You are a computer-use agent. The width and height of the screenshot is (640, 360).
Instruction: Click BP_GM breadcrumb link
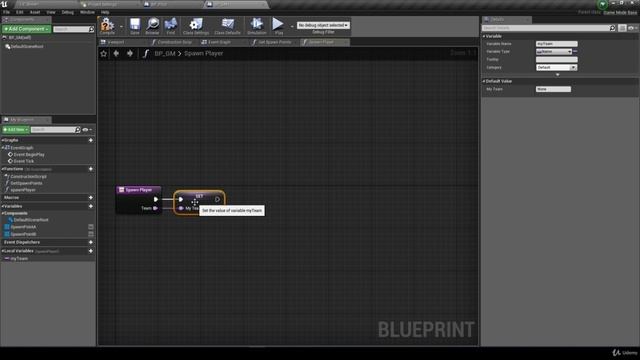165,53
